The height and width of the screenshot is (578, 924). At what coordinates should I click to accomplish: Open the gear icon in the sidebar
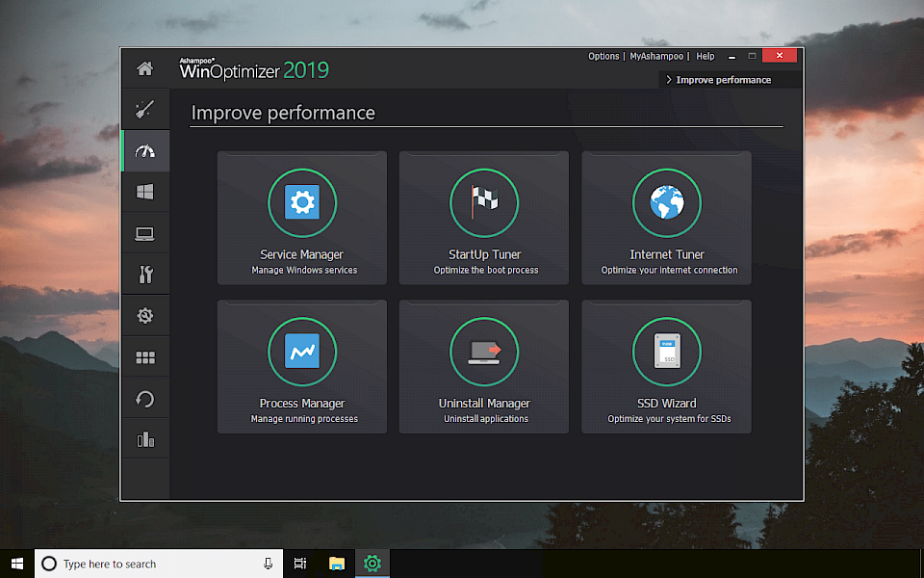point(145,316)
